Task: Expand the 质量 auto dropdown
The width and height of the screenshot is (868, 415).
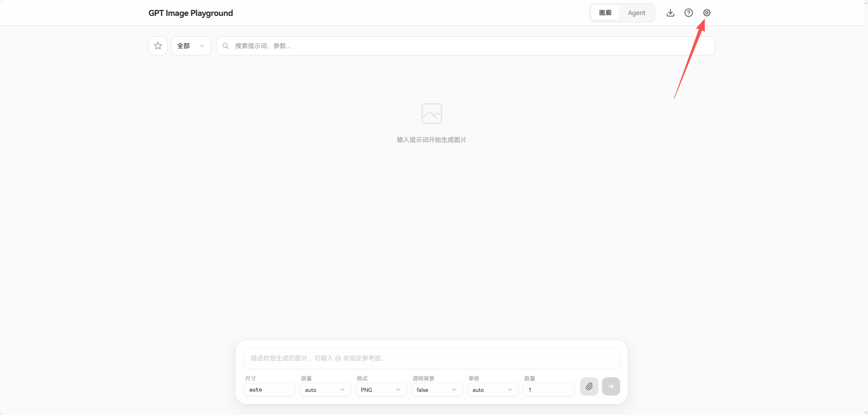Action: (x=325, y=390)
